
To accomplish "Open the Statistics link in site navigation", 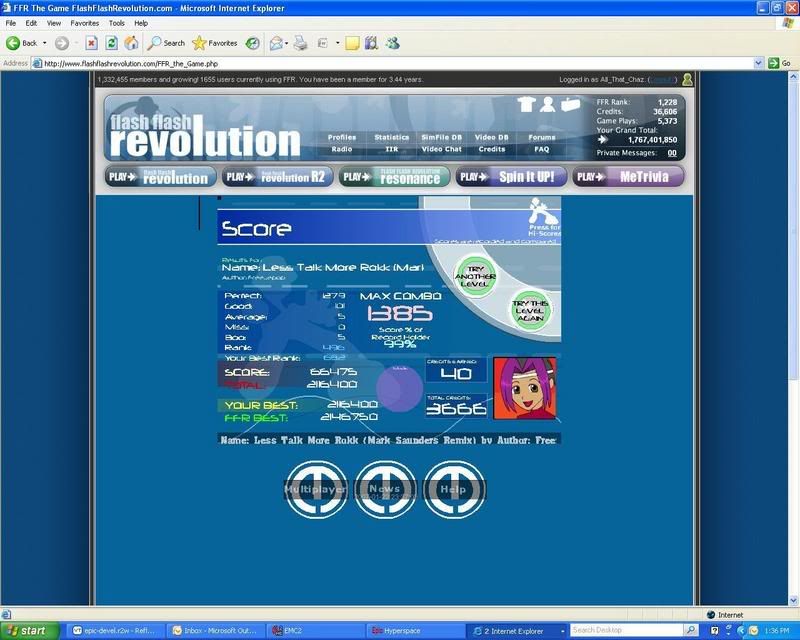I will click(x=391, y=137).
